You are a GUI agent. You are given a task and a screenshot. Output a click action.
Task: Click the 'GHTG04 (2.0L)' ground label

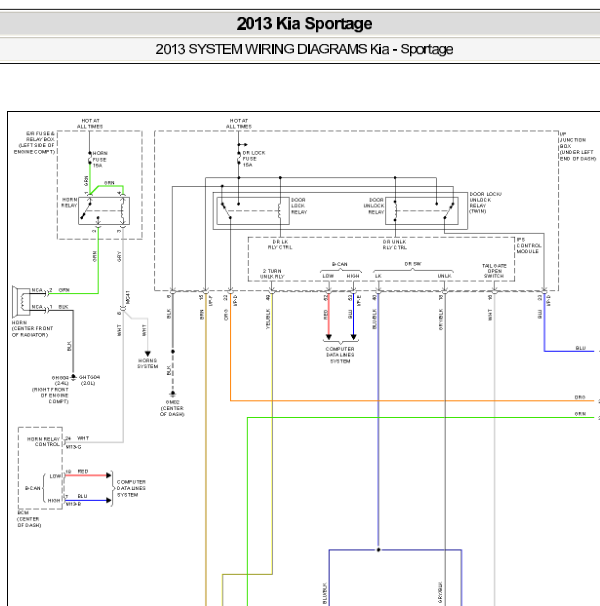point(89,380)
